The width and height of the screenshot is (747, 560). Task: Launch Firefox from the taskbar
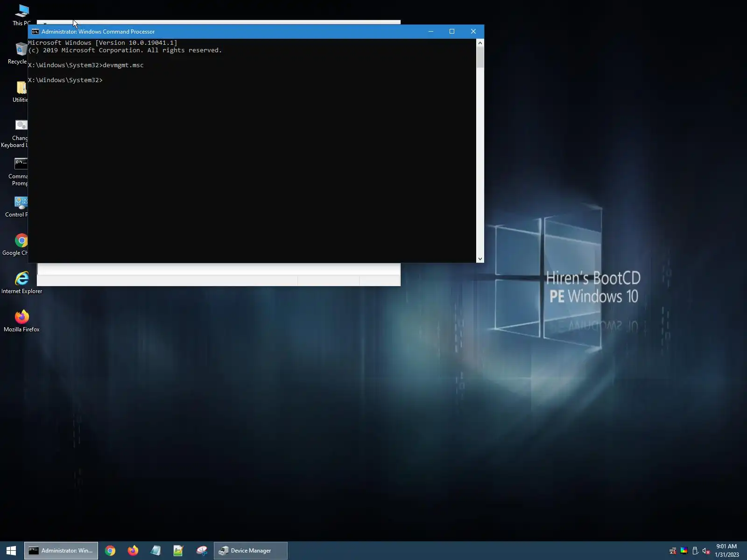click(x=133, y=551)
